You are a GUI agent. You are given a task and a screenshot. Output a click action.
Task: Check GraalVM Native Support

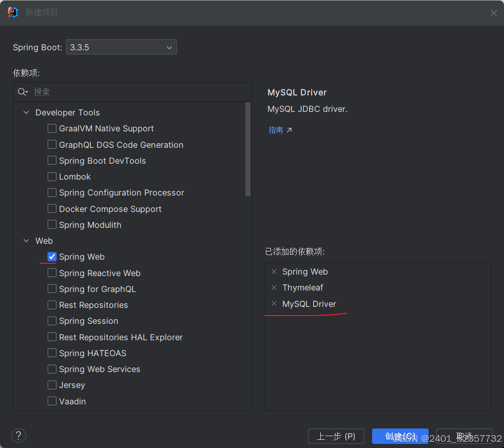[x=52, y=128]
